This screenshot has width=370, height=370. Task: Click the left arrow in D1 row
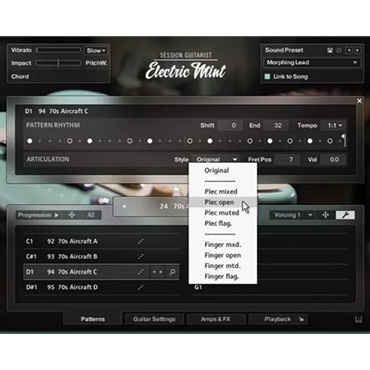coord(154,272)
